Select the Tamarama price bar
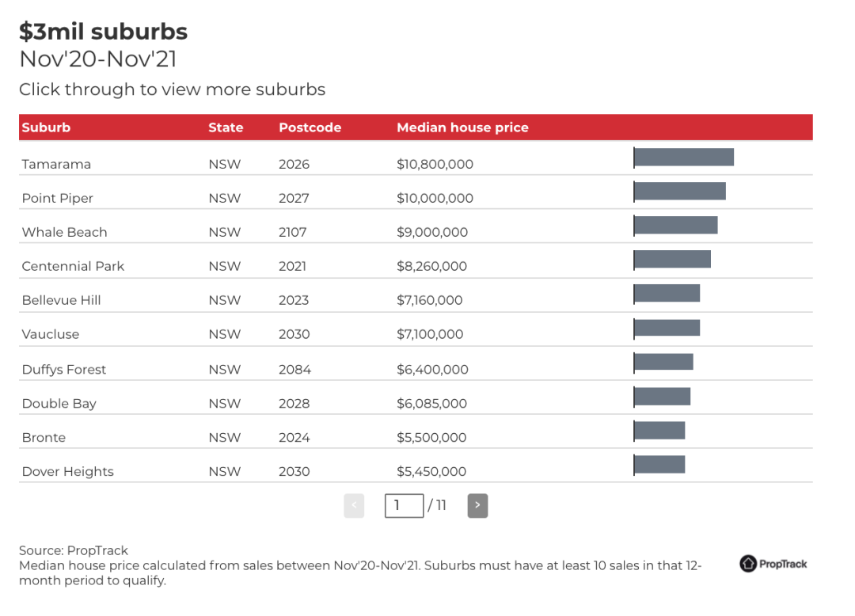The image size is (855, 616). click(684, 157)
